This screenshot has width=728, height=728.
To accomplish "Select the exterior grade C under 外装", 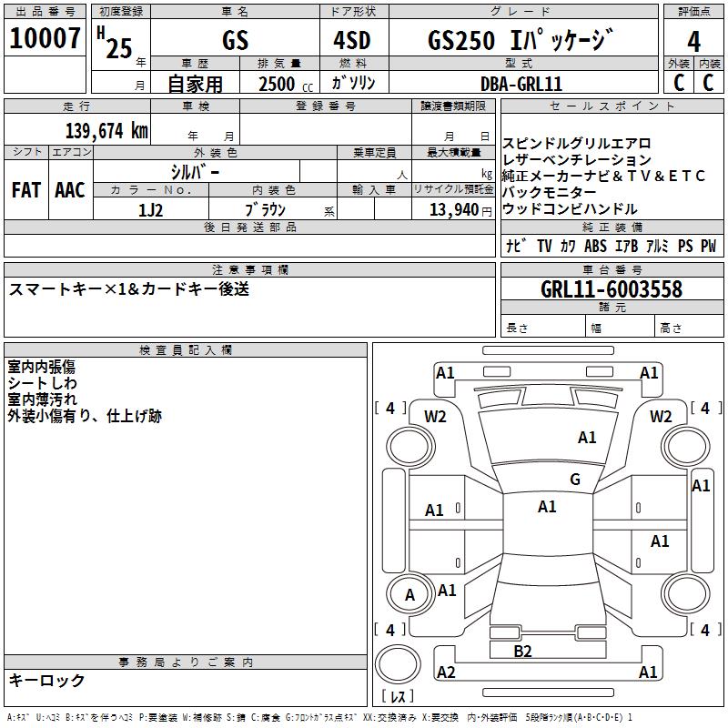I will pyautogui.click(x=679, y=83).
